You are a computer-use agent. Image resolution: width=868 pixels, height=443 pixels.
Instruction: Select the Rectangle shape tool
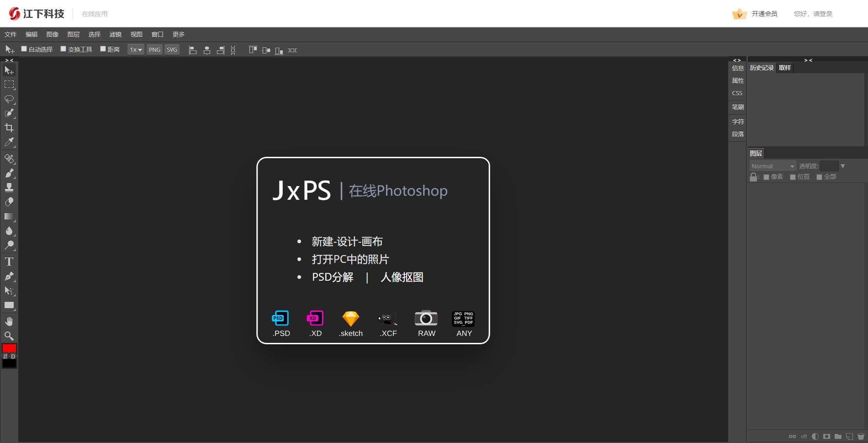point(9,305)
